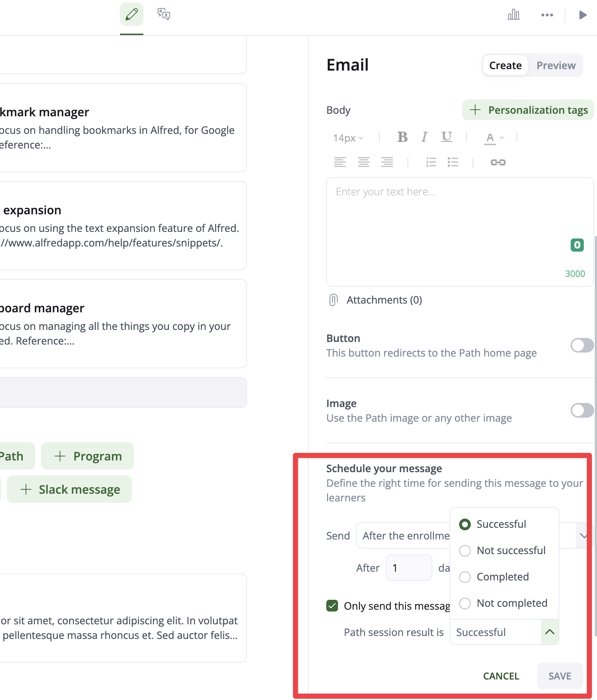Click the pencil edit icon
Viewport: 597px width, 700px height.
click(x=132, y=15)
